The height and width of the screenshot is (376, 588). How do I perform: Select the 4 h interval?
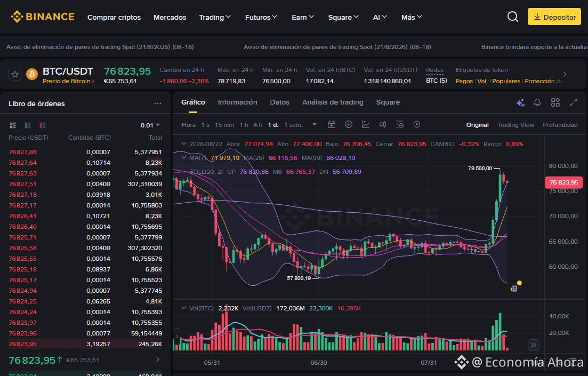(258, 125)
